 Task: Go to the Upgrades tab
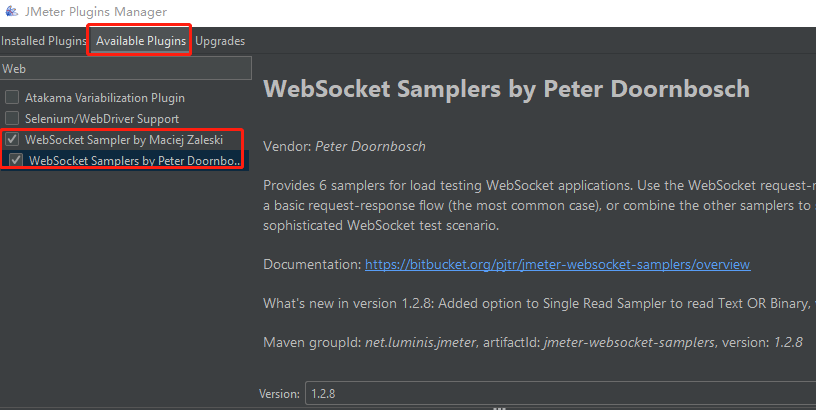tap(220, 41)
